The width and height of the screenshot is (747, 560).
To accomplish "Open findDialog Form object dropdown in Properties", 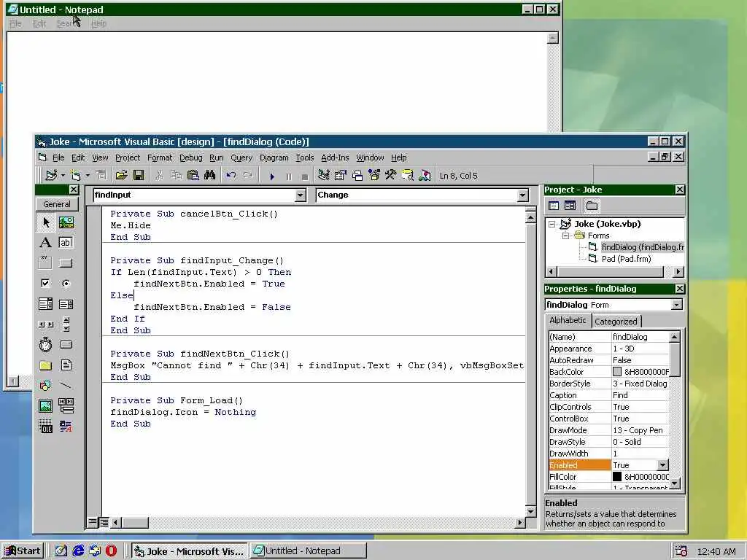I will pos(676,305).
